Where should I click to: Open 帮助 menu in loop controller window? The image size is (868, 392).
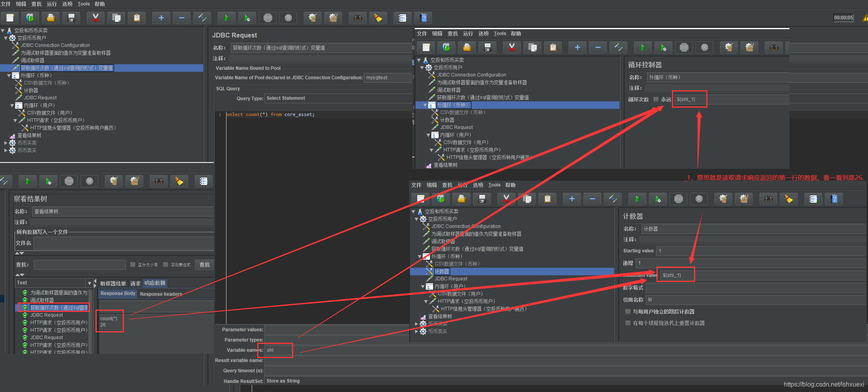(516, 34)
